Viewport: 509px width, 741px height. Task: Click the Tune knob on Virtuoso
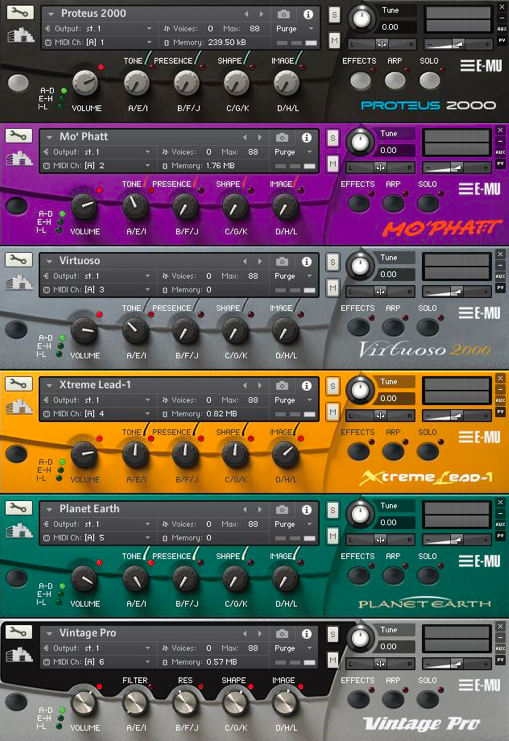click(x=360, y=266)
